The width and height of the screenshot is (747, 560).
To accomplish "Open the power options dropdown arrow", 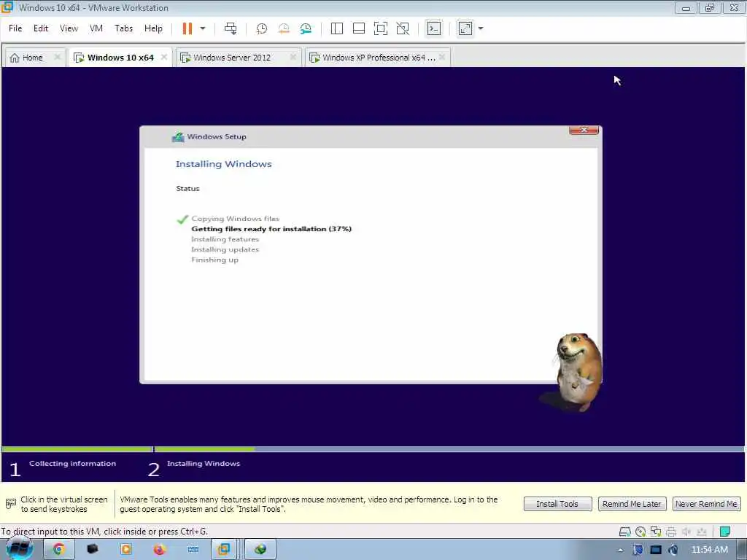I will (203, 28).
